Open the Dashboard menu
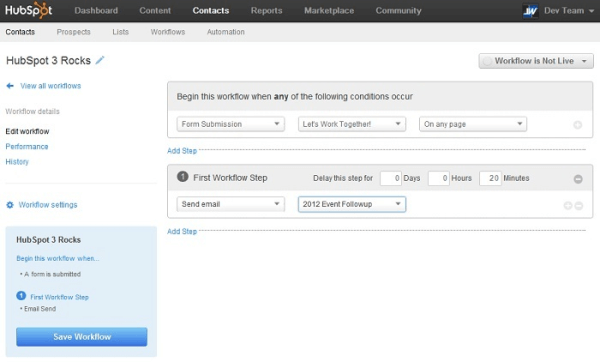The image size is (600, 362). 96,11
